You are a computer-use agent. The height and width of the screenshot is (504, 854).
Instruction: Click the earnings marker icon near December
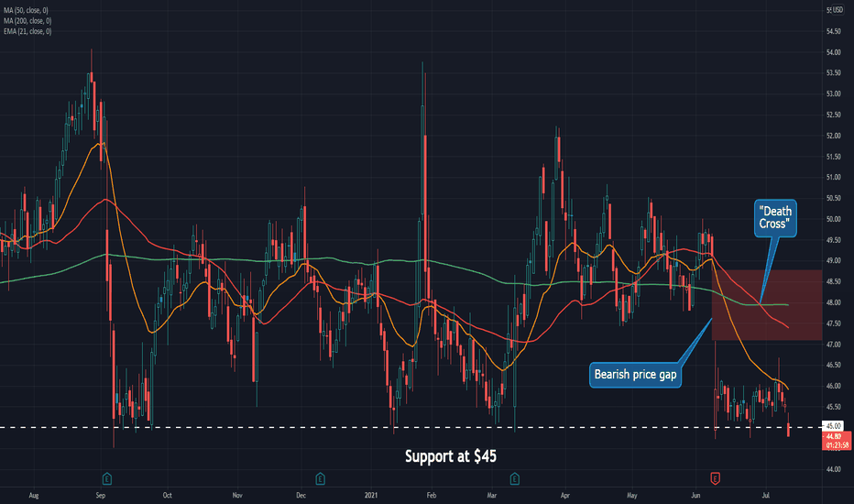[321, 479]
